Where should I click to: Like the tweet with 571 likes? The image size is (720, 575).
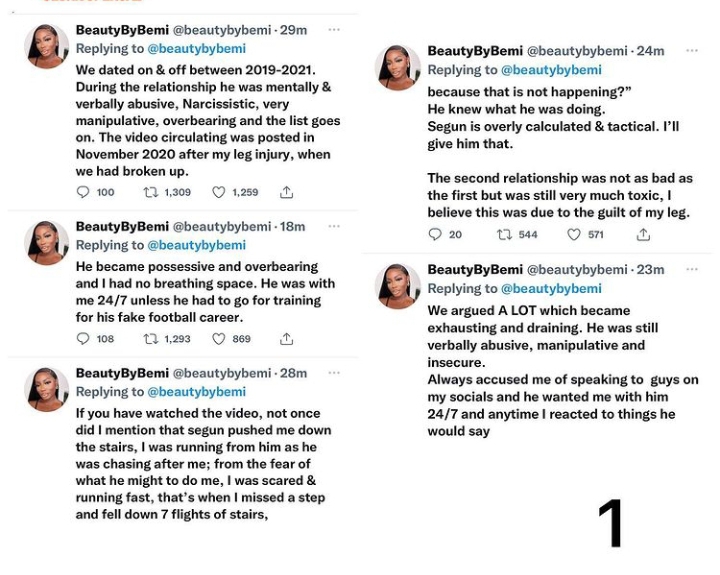point(573,235)
